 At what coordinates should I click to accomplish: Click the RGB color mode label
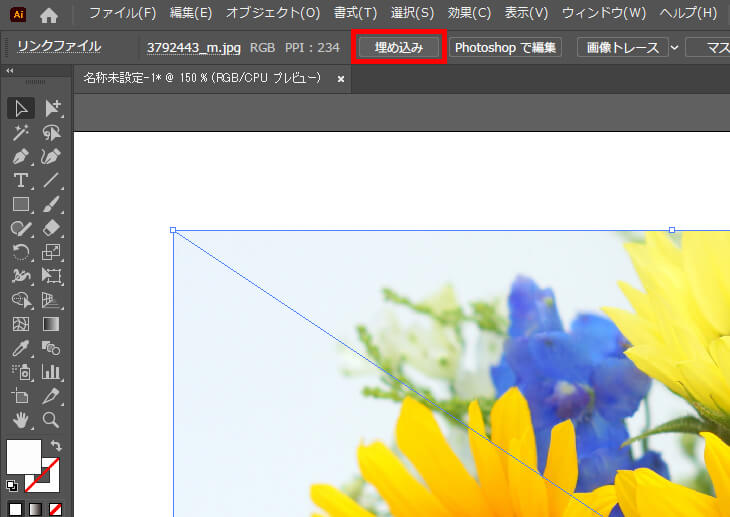pyautogui.click(x=263, y=48)
